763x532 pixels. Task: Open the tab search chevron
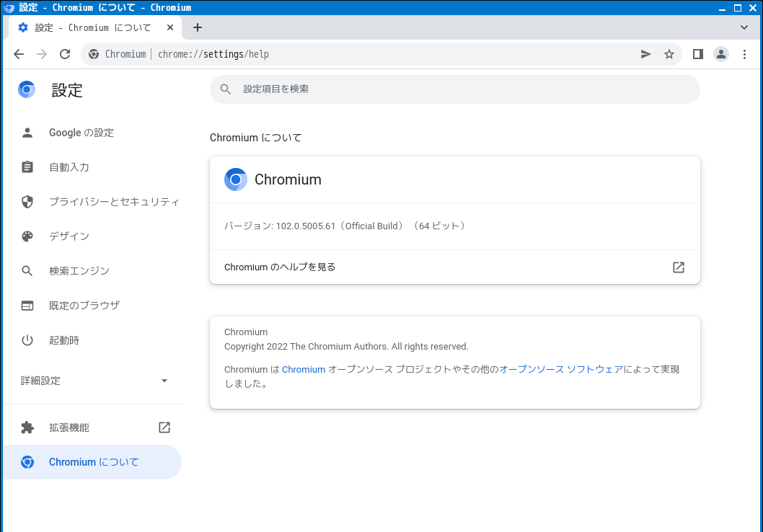tap(744, 27)
